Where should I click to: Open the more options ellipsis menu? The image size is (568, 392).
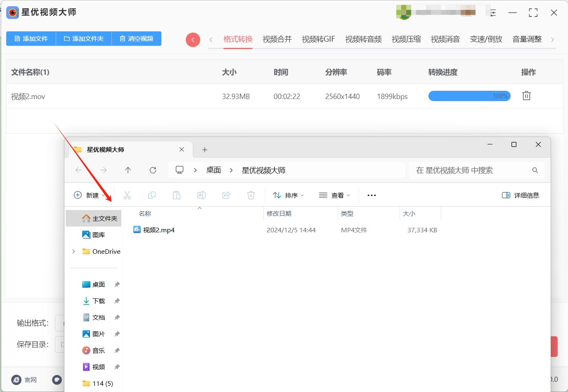tap(372, 195)
